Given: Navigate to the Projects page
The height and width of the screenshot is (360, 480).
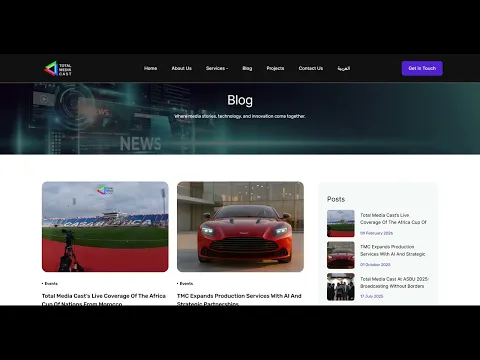Looking at the screenshot, I should 275,68.
